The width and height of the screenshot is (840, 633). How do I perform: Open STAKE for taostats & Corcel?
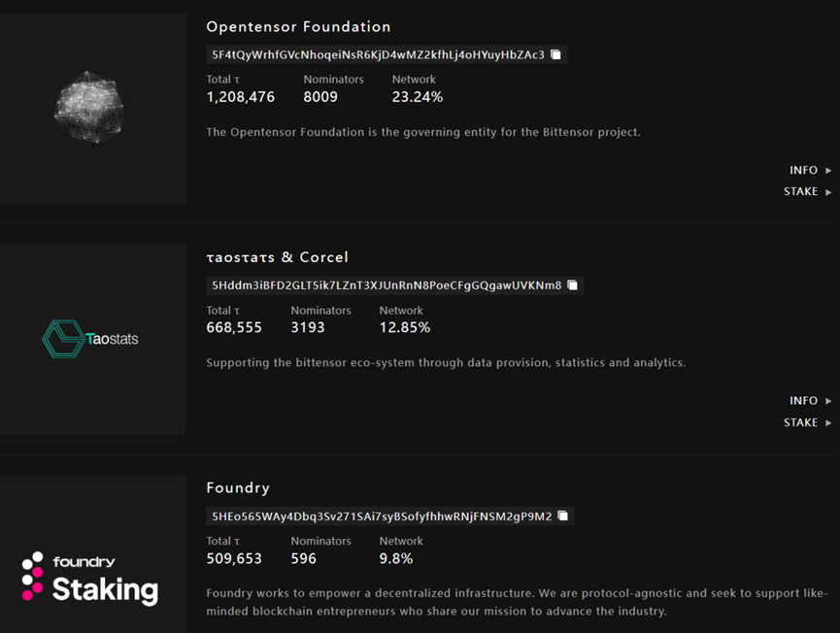pos(807,422)
